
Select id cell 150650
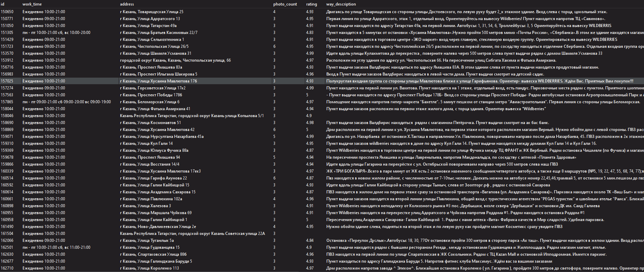(x=7, y=12)
